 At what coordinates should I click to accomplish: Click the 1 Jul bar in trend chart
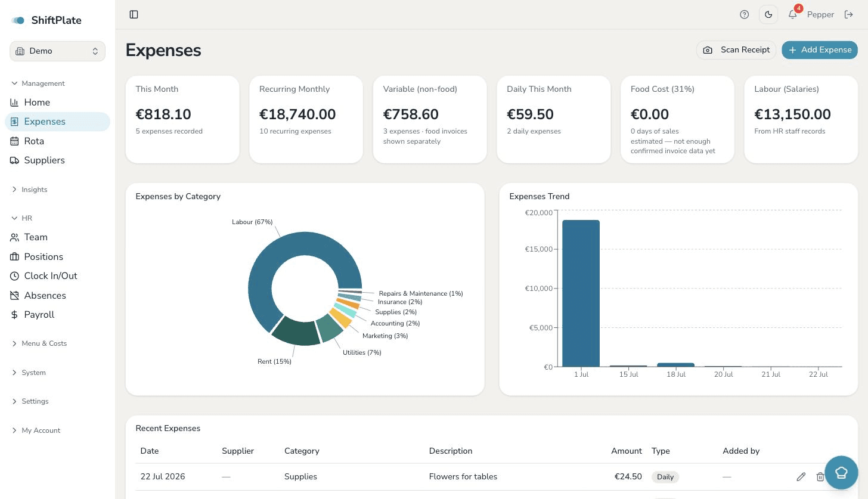pyautogui.click(x=581, y=293)
